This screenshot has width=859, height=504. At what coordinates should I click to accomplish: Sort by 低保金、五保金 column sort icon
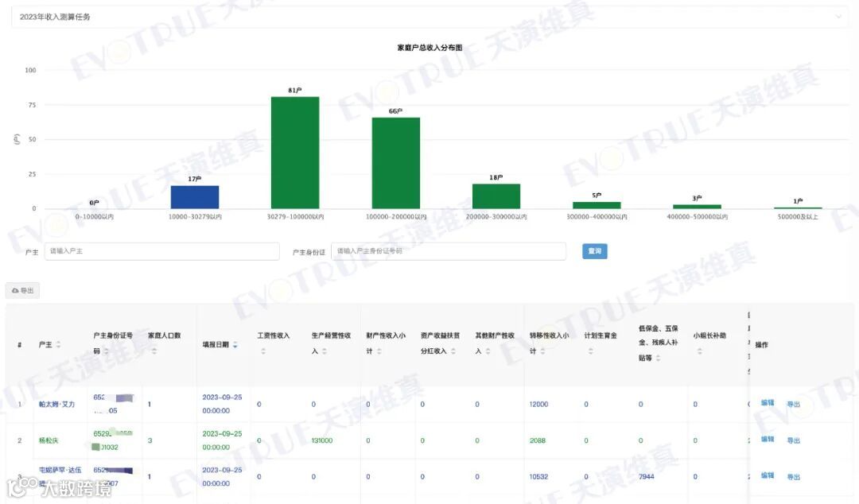click(658, 358)
